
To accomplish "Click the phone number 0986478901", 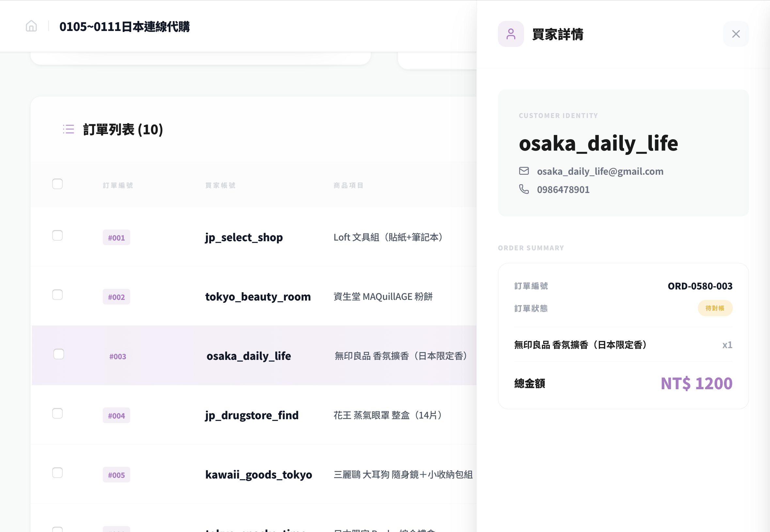I will [x=563, y=190].
